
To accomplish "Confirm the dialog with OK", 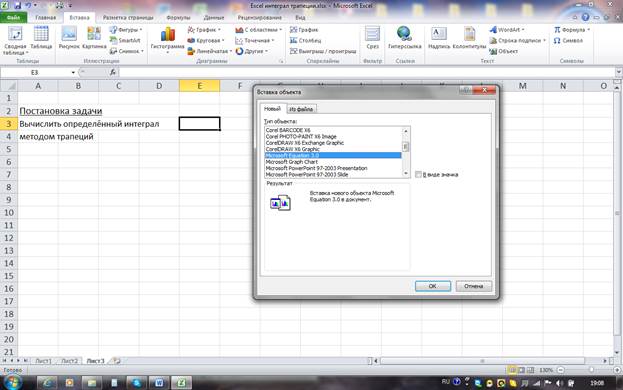I will pos(433,286).
